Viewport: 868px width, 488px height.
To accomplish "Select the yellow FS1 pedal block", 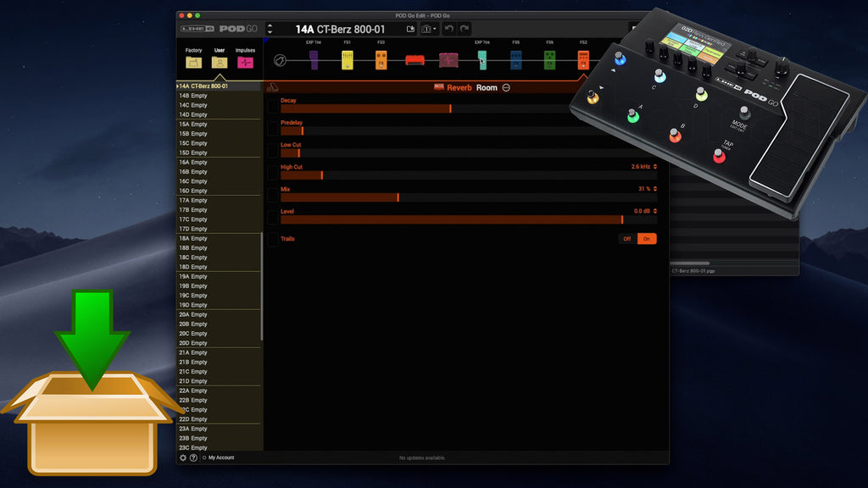I will pyautogui.click(x=348, y=60).
